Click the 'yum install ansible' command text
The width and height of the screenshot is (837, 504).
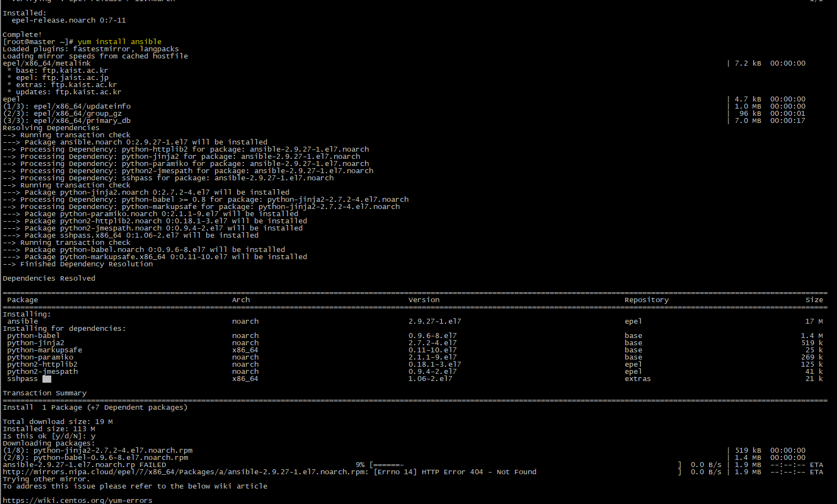coord(120,42)
